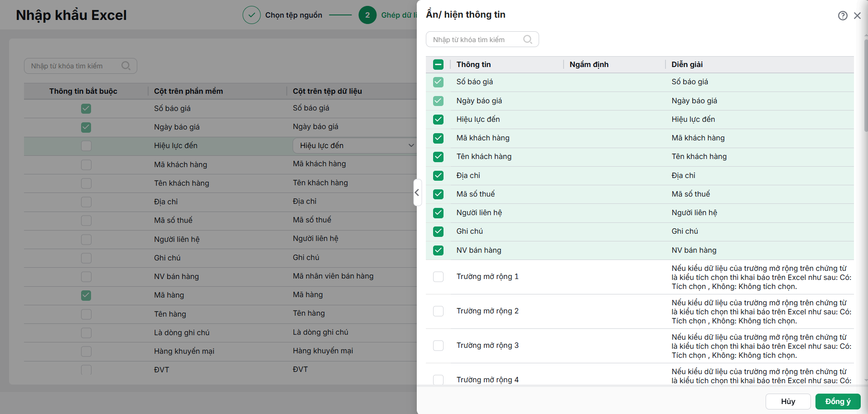Untick Người liên hệ in the panel list

click(x=438, y=213)
